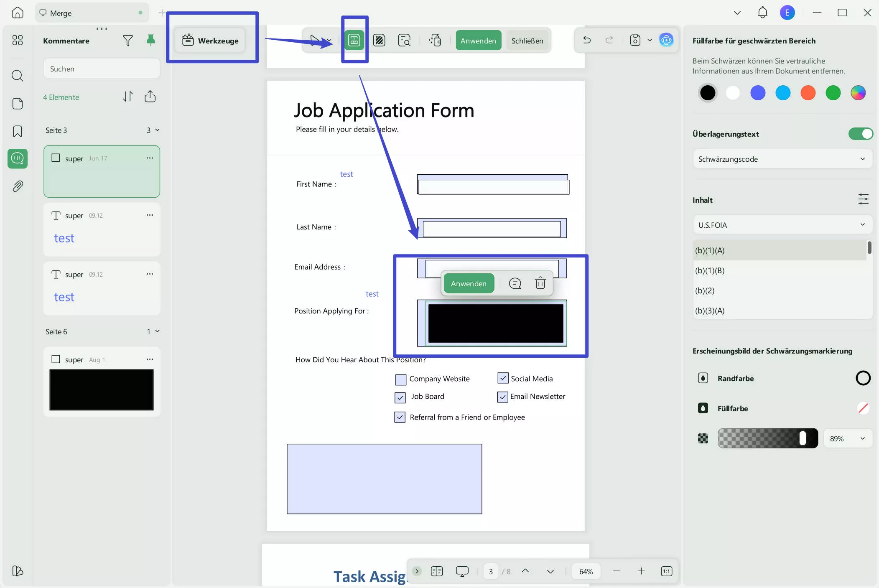Viewport: 879px width, 588px height.
Task: Undo the last action
Action: tap(587, 40)
